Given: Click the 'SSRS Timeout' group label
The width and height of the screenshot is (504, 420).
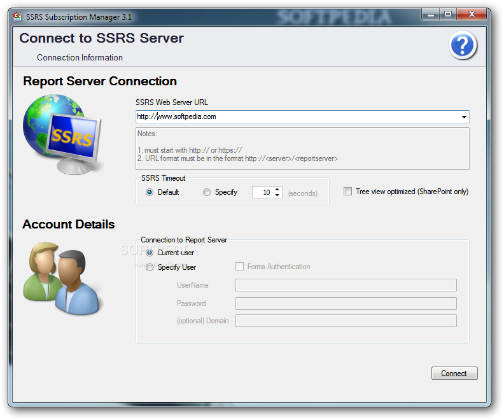Looking at the screenshot, I should pyautogui.click(x=164, y=178).
